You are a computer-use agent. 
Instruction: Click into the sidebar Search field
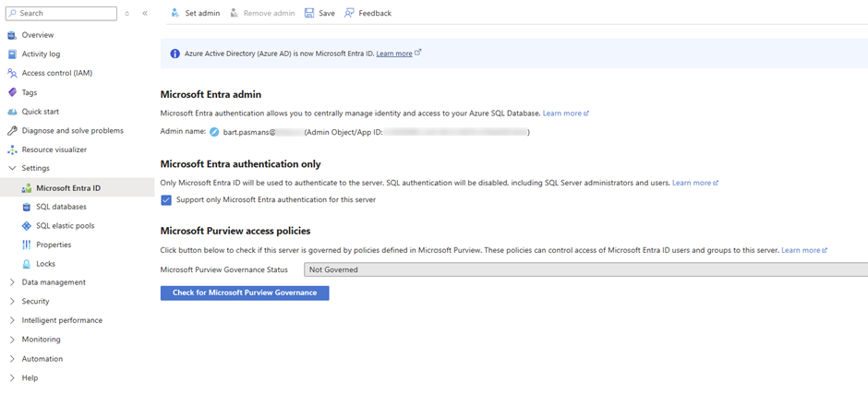coord(65,13)
